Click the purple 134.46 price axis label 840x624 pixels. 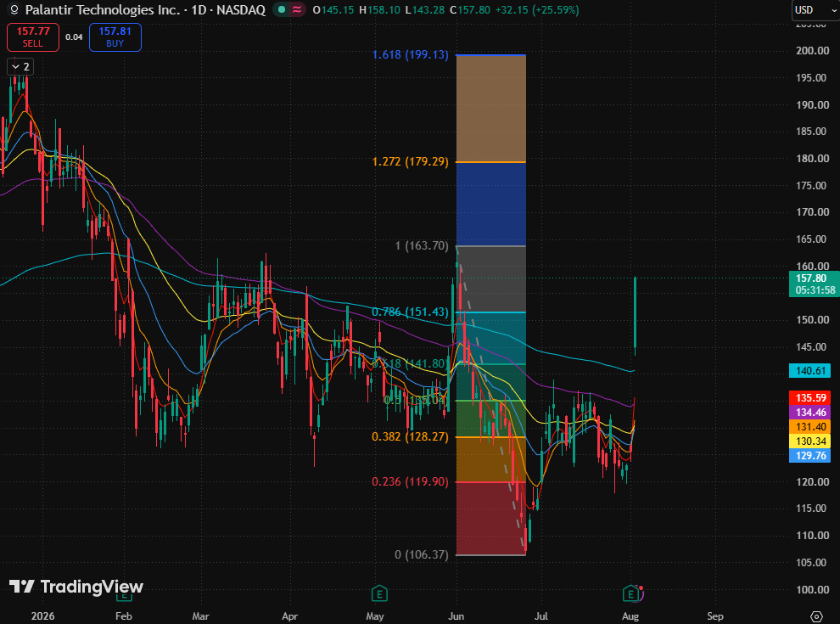coord(810,413)
